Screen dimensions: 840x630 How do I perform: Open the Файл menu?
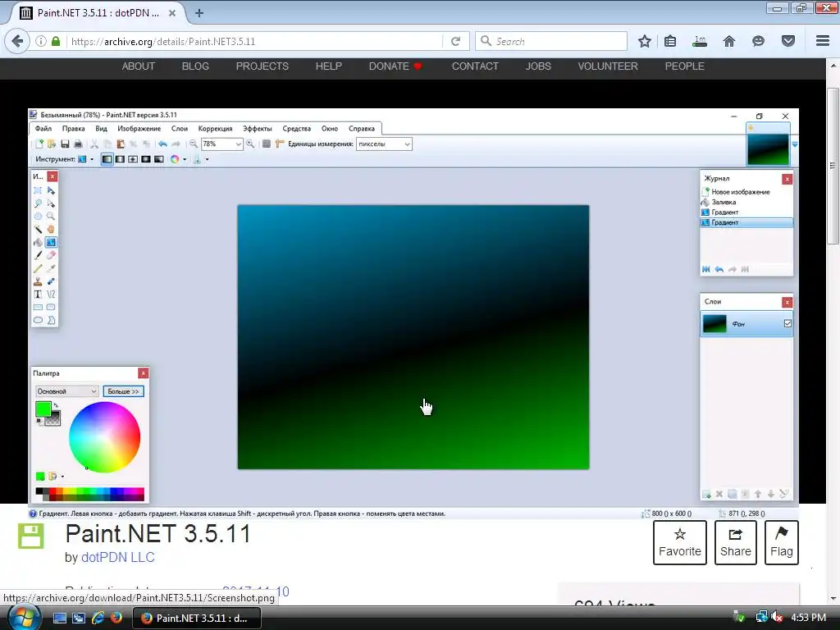pos(43,129)
